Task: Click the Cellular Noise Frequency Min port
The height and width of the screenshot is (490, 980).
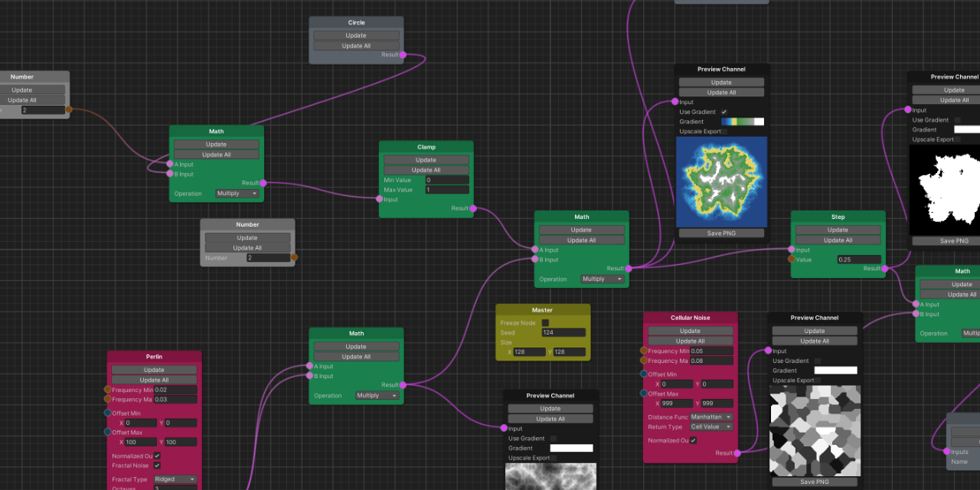Action: point(643,351)
